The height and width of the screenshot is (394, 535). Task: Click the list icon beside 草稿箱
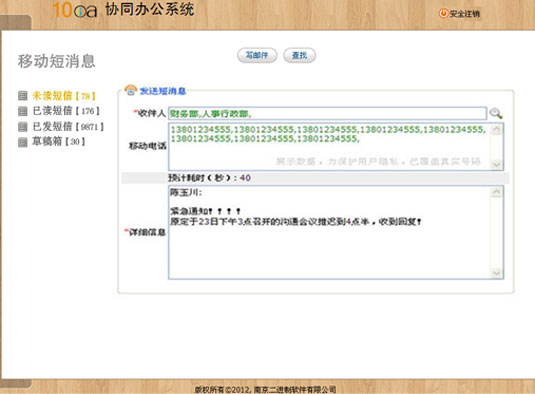point(23,142)
